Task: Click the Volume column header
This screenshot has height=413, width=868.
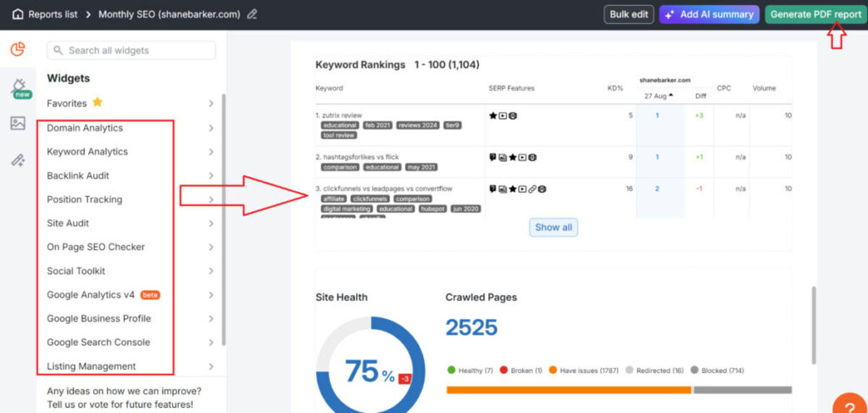Action: click(764, 88)
